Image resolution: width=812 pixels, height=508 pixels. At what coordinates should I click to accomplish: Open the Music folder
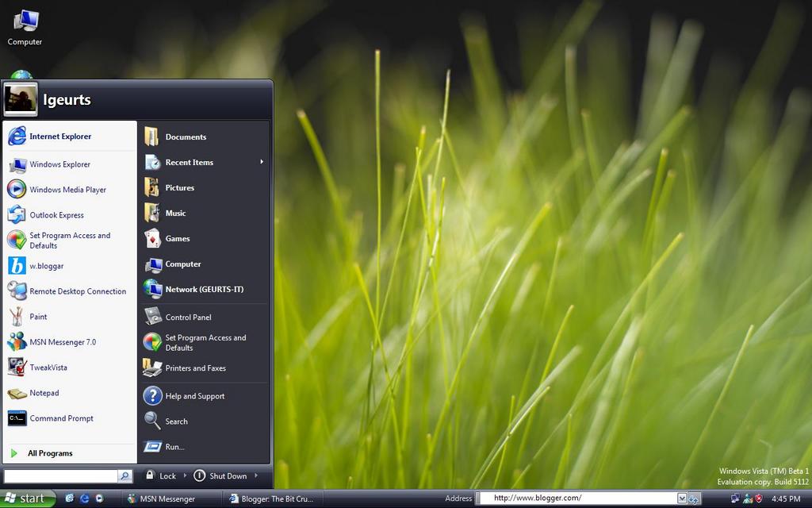204,213
